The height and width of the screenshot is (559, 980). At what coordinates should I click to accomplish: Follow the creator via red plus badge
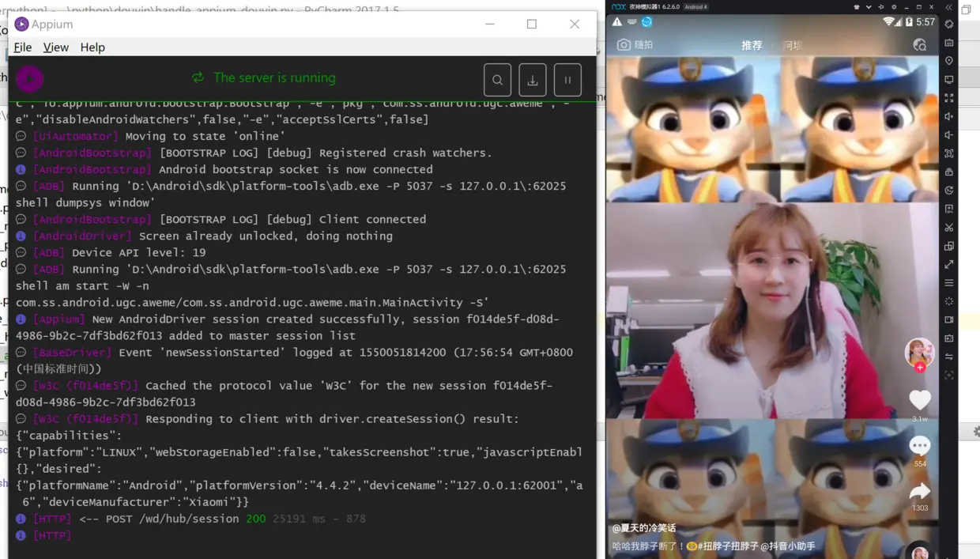pyautogui.click(x=920, y=368)
